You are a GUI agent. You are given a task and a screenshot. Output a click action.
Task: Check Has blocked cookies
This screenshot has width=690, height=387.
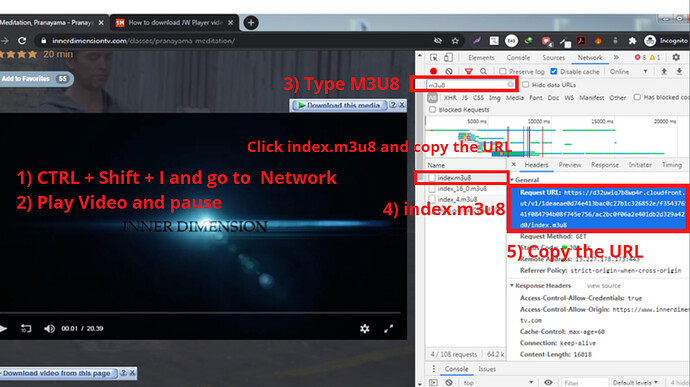(637, 97)
